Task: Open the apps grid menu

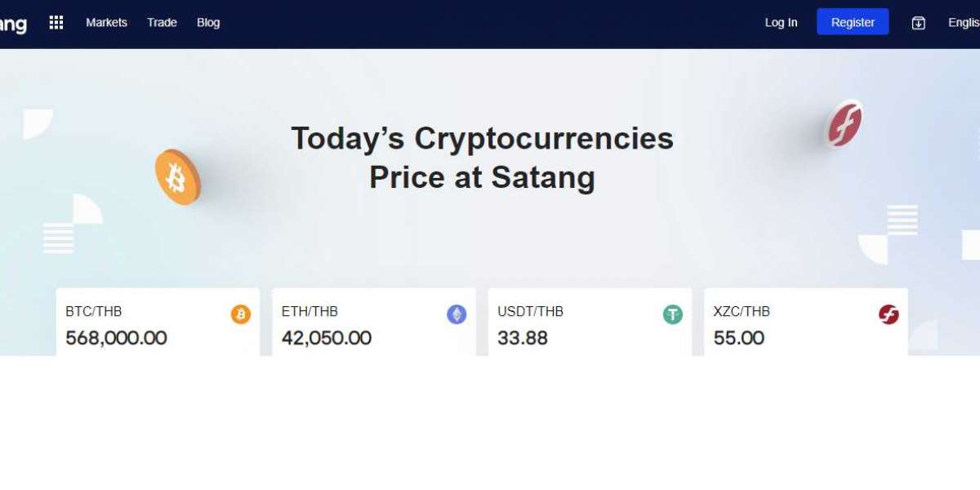Action: point(56,22)
